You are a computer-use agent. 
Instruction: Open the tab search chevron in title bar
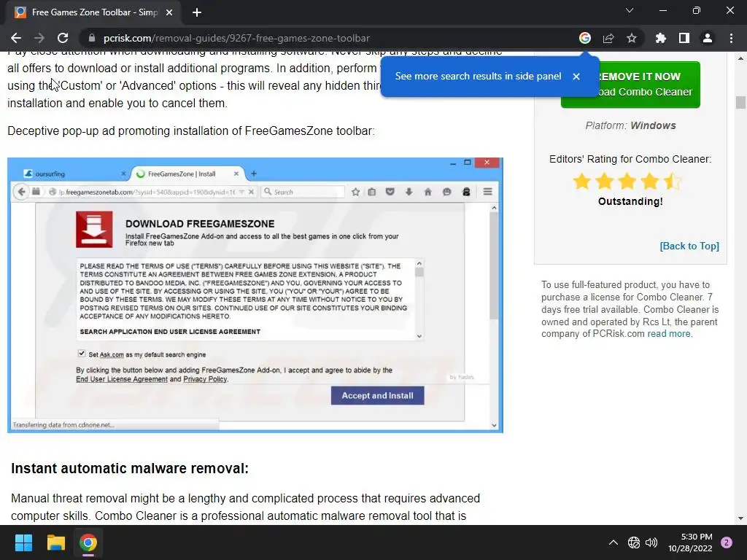(630, 10)
